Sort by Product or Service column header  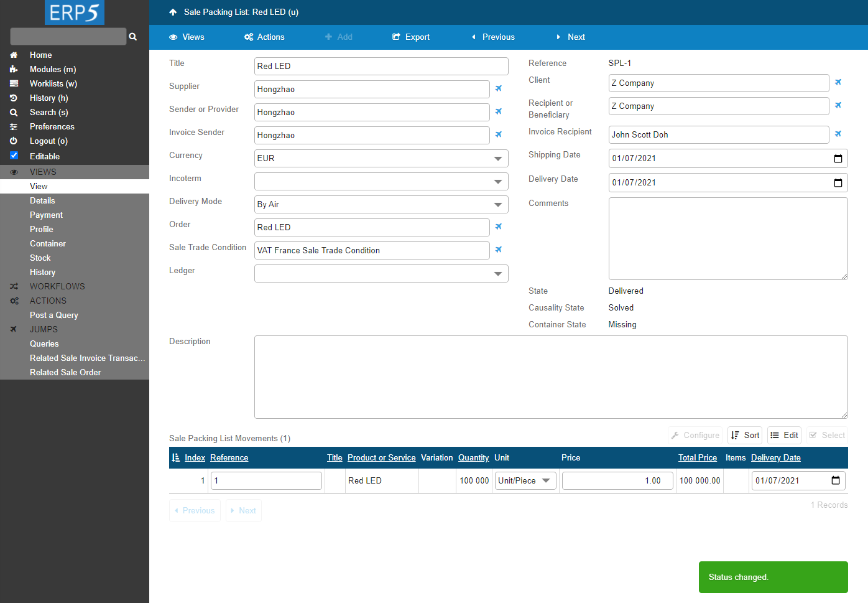pyautogui.click(x=382, y=457)
